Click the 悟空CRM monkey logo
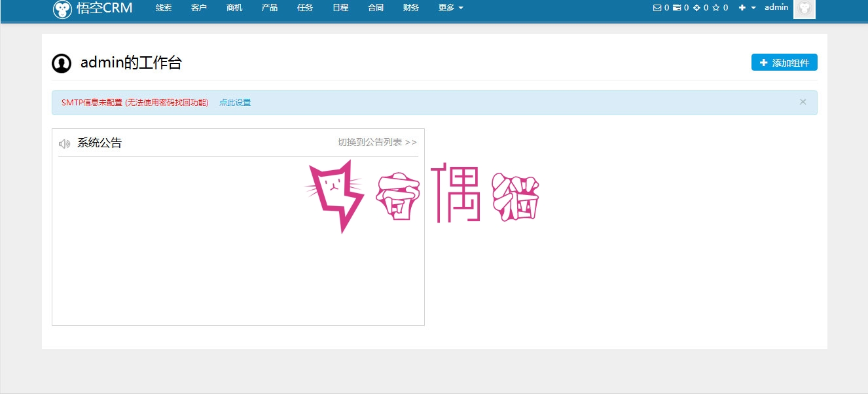 (x=62, y=9)
